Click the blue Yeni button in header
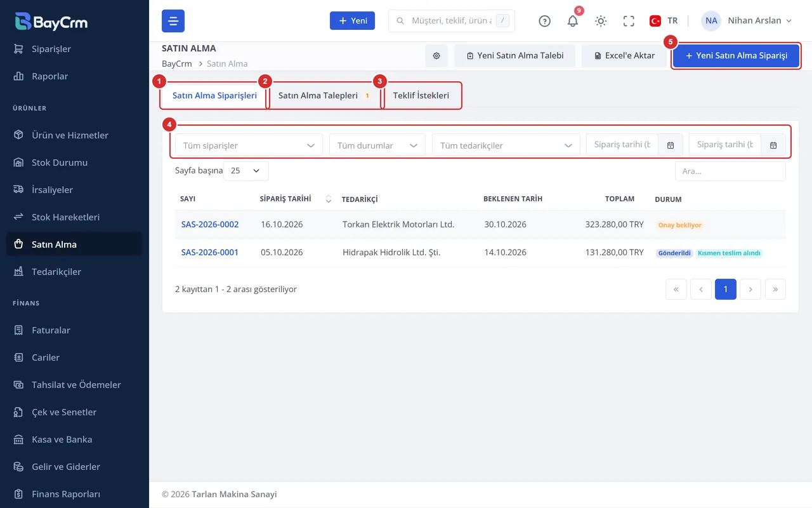Viewport: 812px width, 508px height. pyautogui.click(x=352, y=21)
